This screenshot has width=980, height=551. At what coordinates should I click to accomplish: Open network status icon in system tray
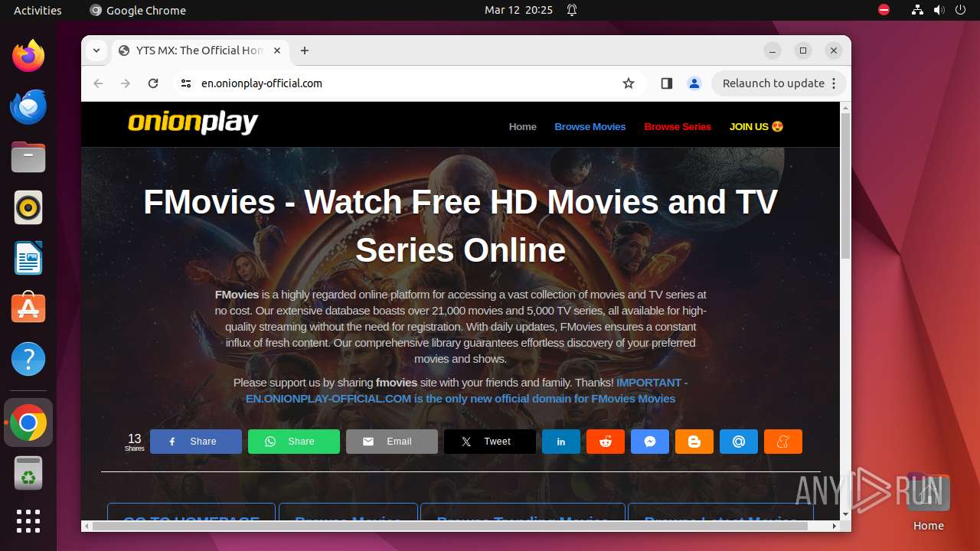pos(917,10)
